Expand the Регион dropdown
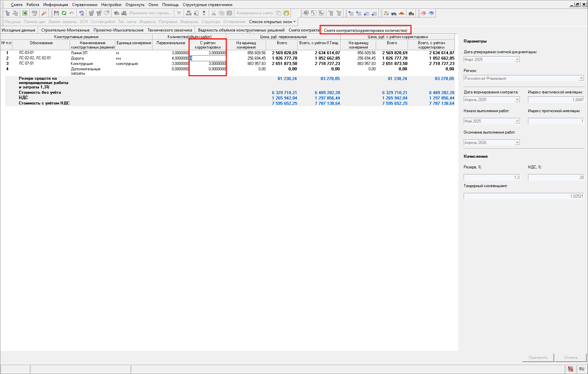Image resolution: width=588 pixels, height=374 pixels. (581, 78)
